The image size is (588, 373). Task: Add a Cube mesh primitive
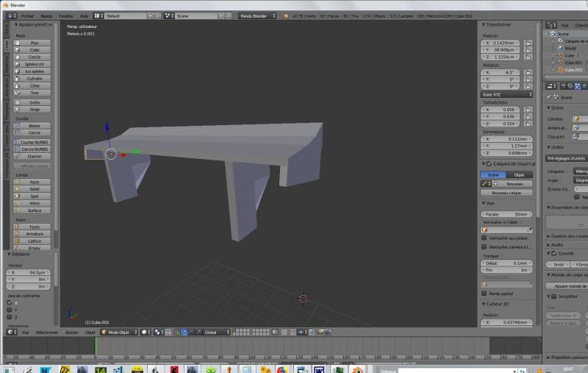click(x=35, y=50)
